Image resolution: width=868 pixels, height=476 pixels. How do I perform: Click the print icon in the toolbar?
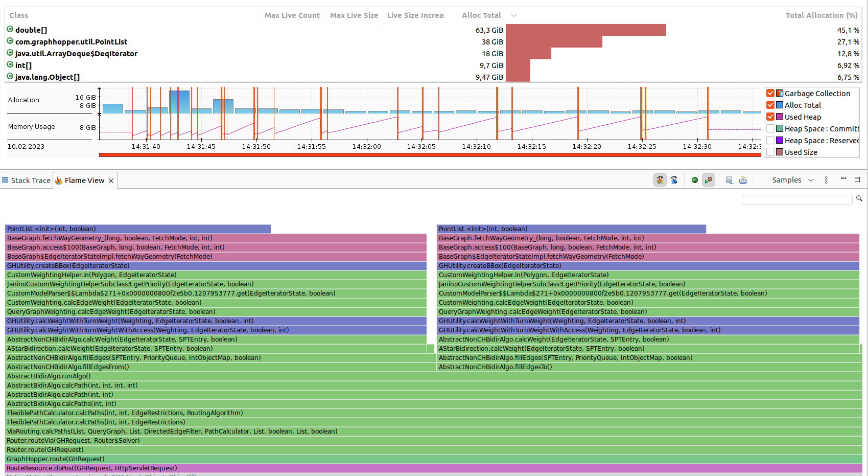[x=743, y=180]
